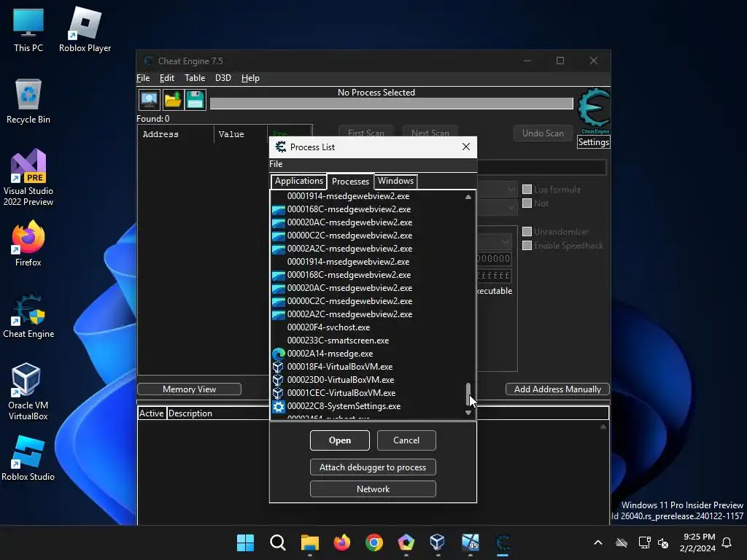Switch to the Processes tab
Viewport: 747px width, 560px height.
point(350,181)
